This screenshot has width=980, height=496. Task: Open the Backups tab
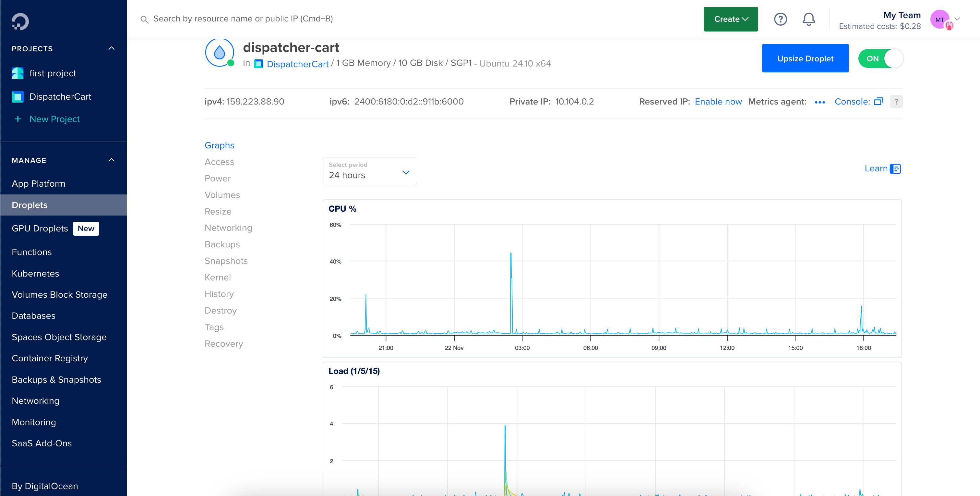click(x=222, y=244)
